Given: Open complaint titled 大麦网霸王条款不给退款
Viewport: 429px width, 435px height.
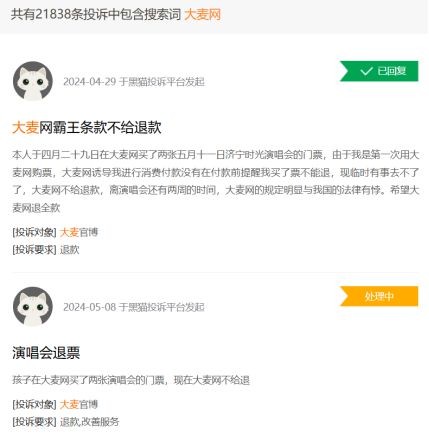Looking at the screenshot, I should pos(87,128).
